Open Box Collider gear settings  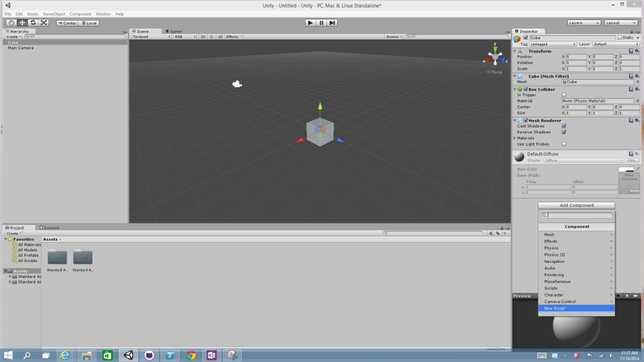(637, 89)
